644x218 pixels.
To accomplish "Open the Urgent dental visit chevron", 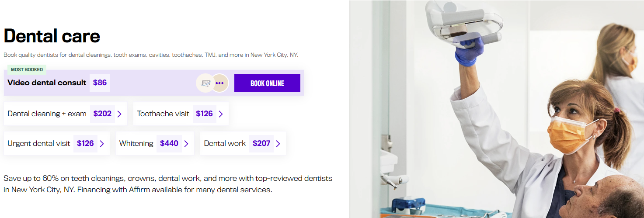I will coord(102,144).
